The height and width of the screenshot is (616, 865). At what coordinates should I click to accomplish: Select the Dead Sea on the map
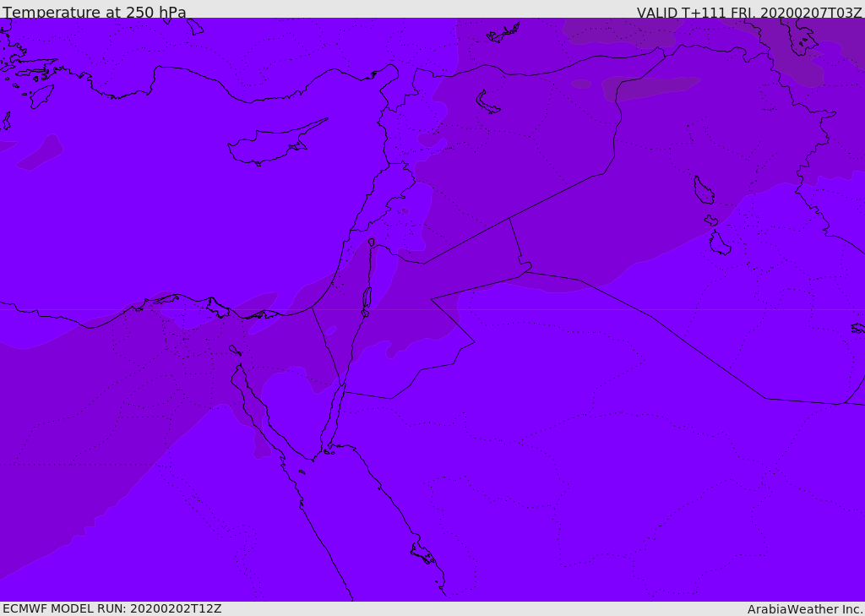[x=367, y=298]
